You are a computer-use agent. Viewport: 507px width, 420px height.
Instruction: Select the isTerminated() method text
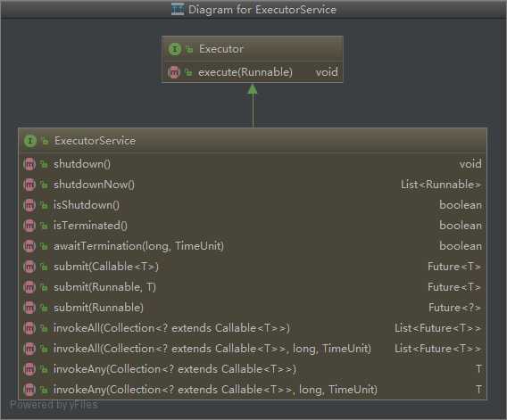(x=90, y=226)
